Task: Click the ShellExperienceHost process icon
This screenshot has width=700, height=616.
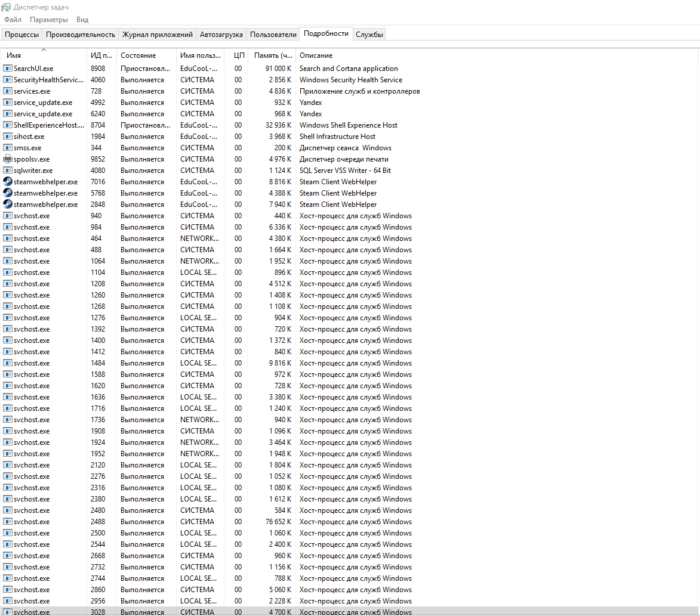Action: click(8, 125)
